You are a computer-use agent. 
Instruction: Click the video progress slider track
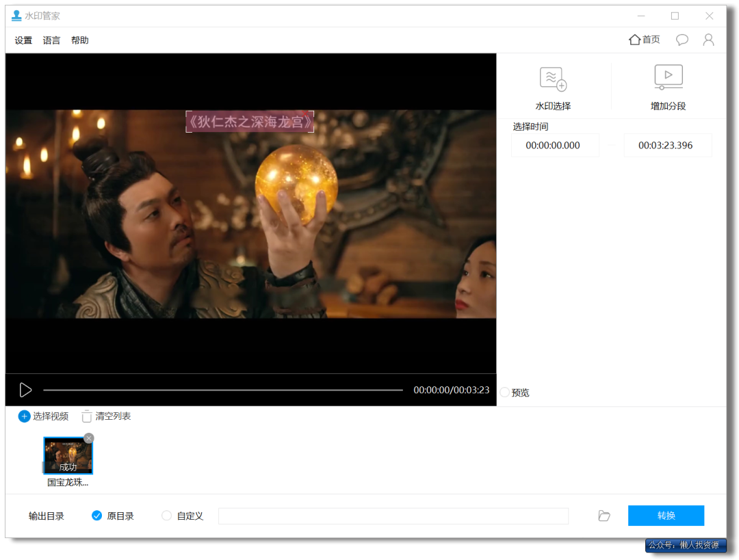(223, 390)
